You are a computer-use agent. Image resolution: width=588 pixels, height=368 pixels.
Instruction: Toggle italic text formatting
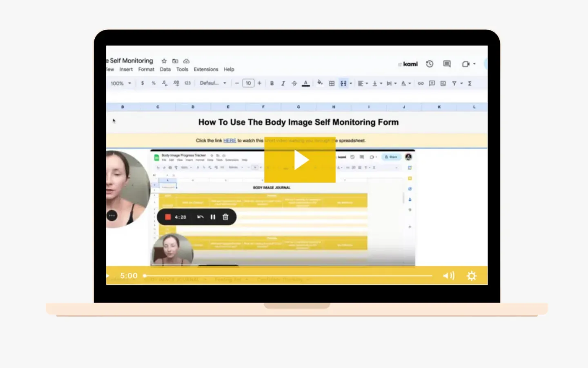coord(283,83)
